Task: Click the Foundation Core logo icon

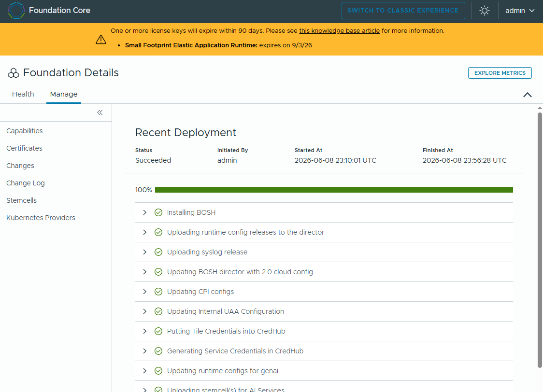Action: (x=16, y=11)
